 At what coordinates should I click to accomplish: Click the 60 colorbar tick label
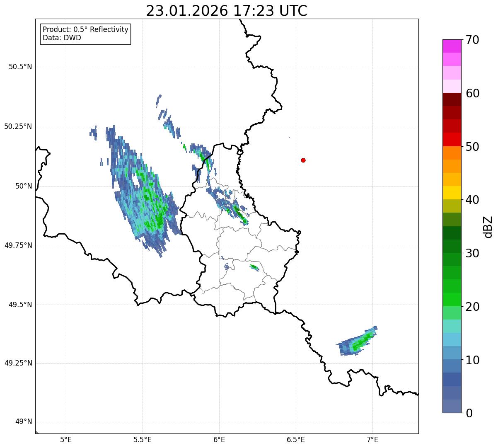472,93
